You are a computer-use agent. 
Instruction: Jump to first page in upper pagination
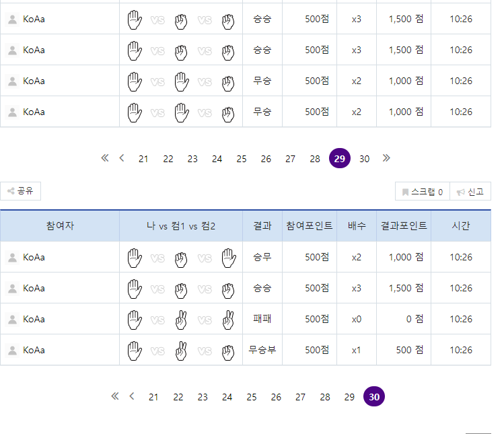click(104, 158)
